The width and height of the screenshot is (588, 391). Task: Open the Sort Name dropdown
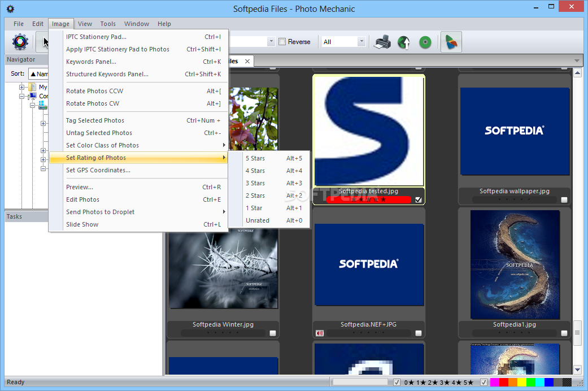38,74
